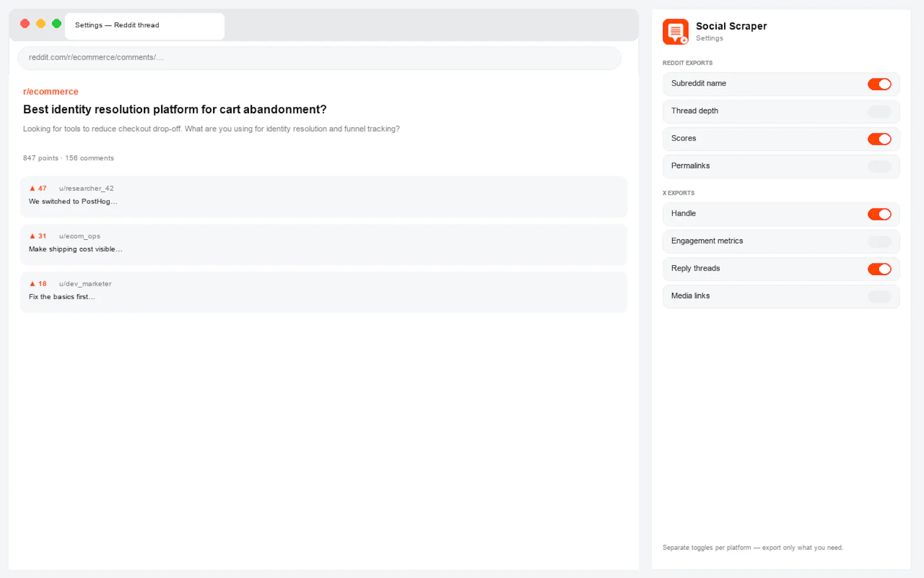Click comment text 'Fix the basics first…'
The height and width of the screenshot is (578, 924).
coord(62,297)
